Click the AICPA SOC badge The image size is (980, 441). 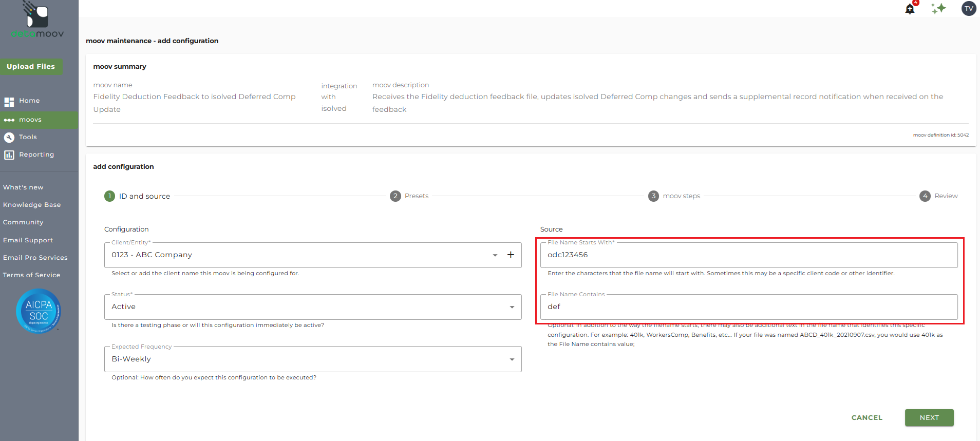pyautogui.click(x=39, y=311)
